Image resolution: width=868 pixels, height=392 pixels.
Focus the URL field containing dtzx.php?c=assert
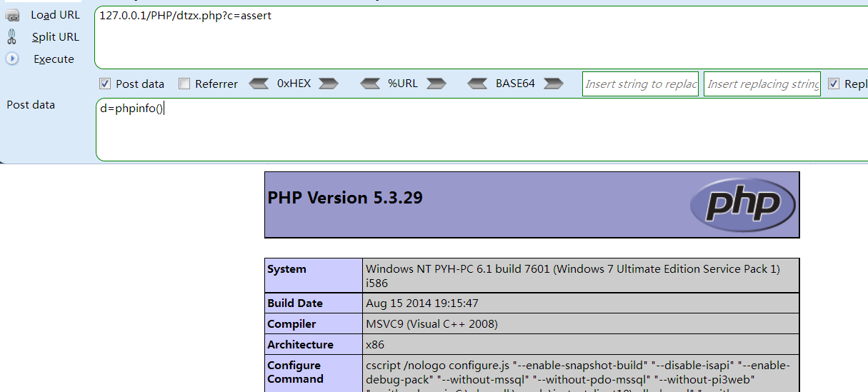482,37
